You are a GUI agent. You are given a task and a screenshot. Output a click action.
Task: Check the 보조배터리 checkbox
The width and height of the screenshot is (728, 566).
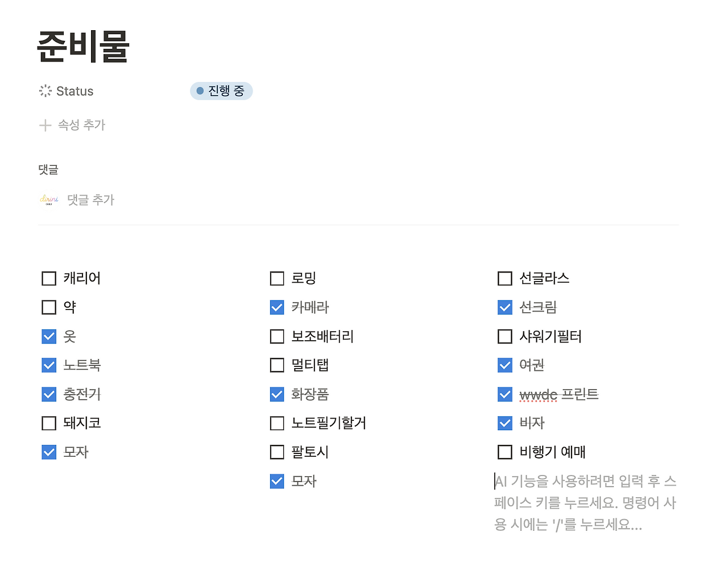point(276,336)
